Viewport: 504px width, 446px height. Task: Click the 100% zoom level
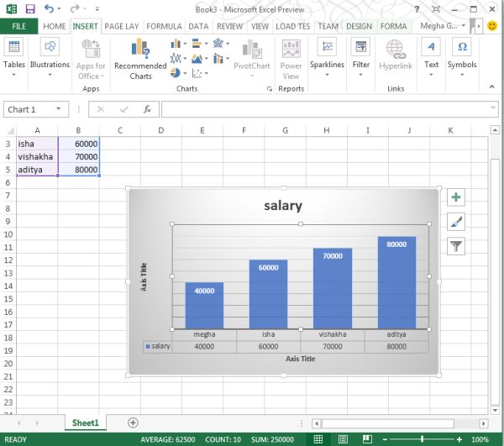[x=480, y=439]
